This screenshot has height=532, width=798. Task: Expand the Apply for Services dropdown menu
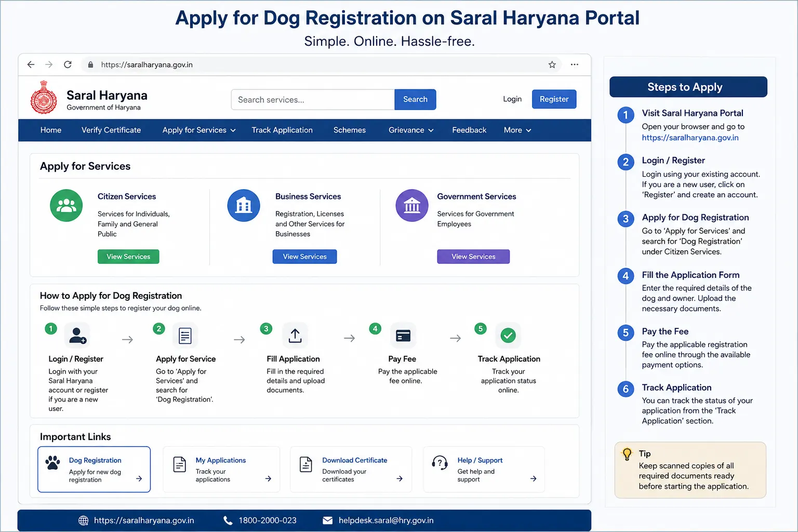pyautogui.click(x=199, y=130)
